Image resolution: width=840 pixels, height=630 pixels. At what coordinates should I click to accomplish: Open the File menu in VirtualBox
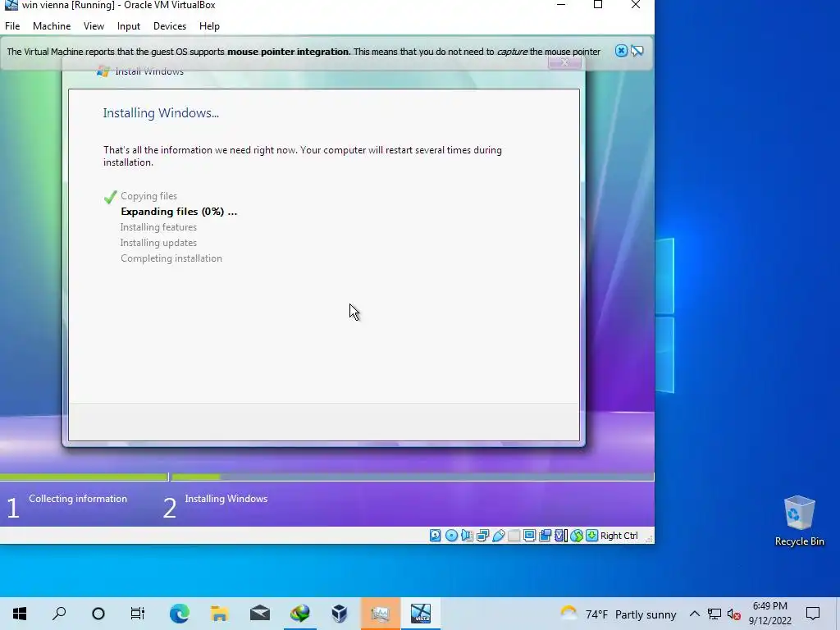(x=12, y=26)
